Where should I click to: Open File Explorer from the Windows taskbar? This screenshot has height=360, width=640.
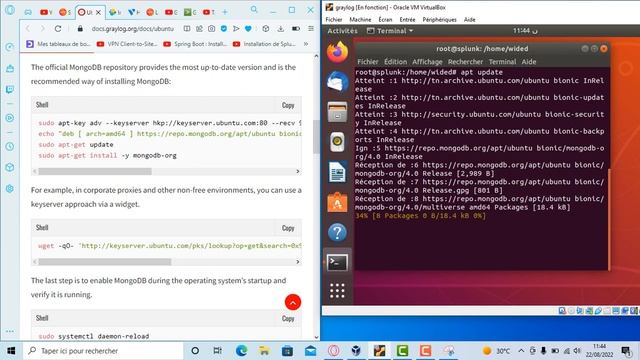pyautogui.click(x=264, y=351)
